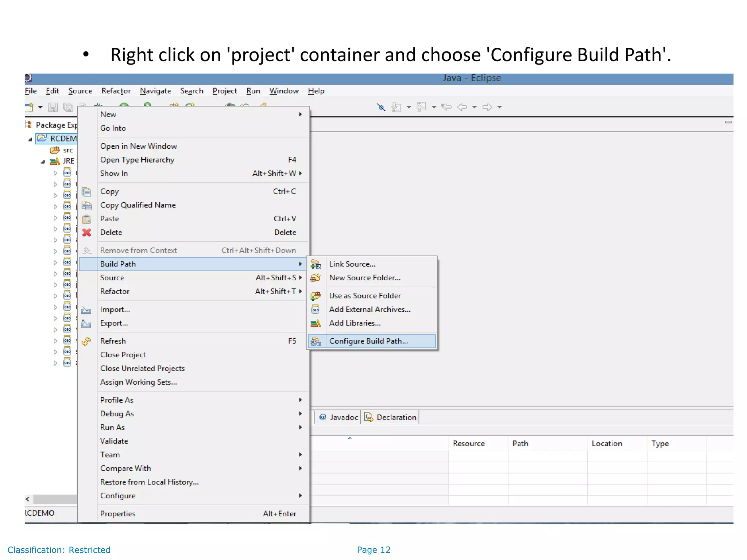Choose Close Project in context menu
The image size is (747, 560).
point(193,355)
